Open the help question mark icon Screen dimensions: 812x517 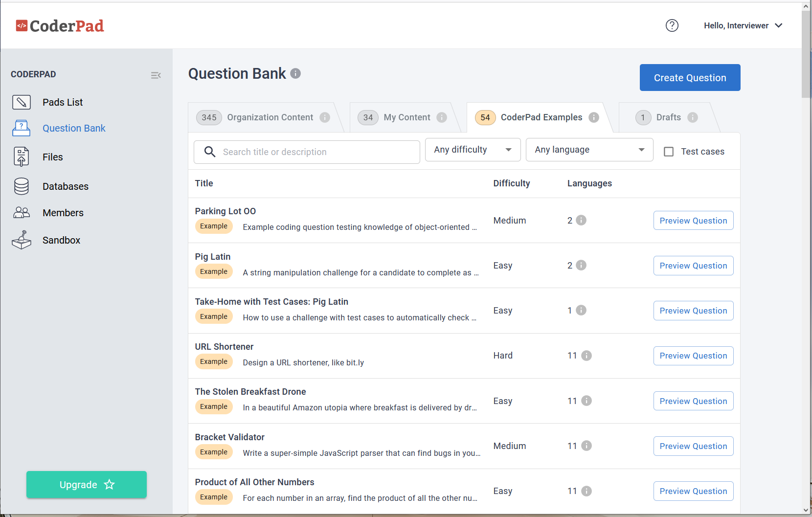(x=672, y=25)
